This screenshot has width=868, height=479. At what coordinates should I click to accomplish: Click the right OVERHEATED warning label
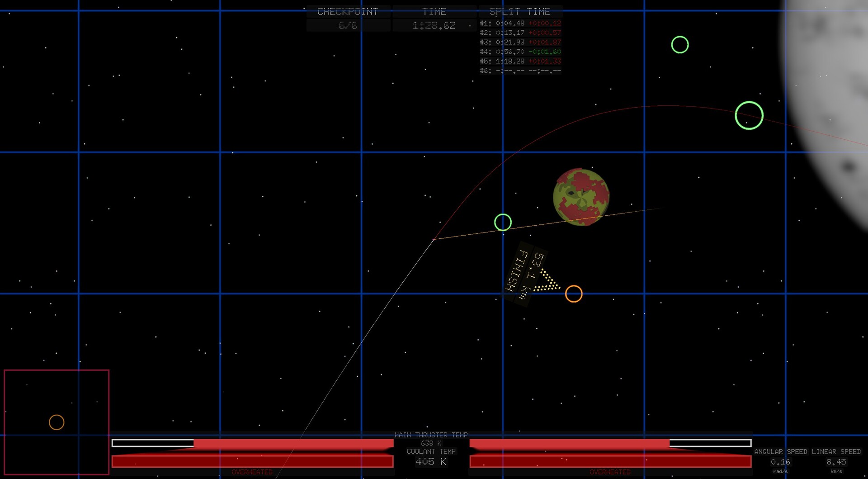click(x=610, y=472)
